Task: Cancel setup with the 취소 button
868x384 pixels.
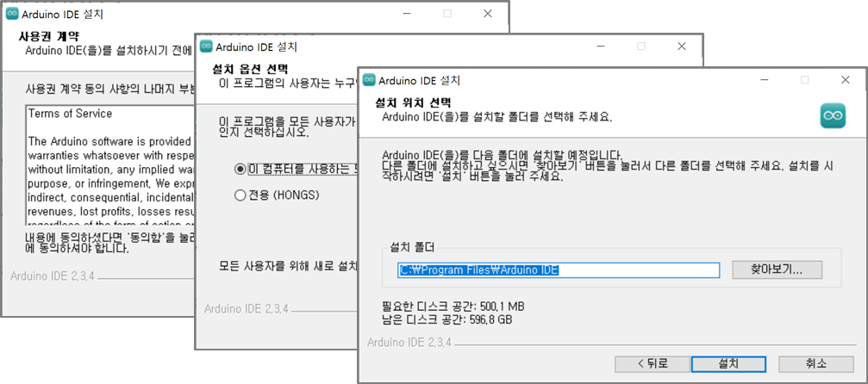Action: [x=816, y=364]
